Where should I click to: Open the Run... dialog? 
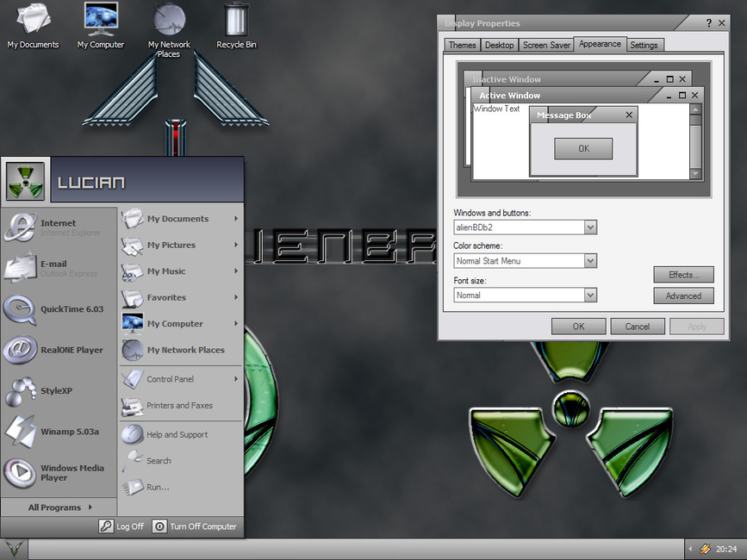181,487
